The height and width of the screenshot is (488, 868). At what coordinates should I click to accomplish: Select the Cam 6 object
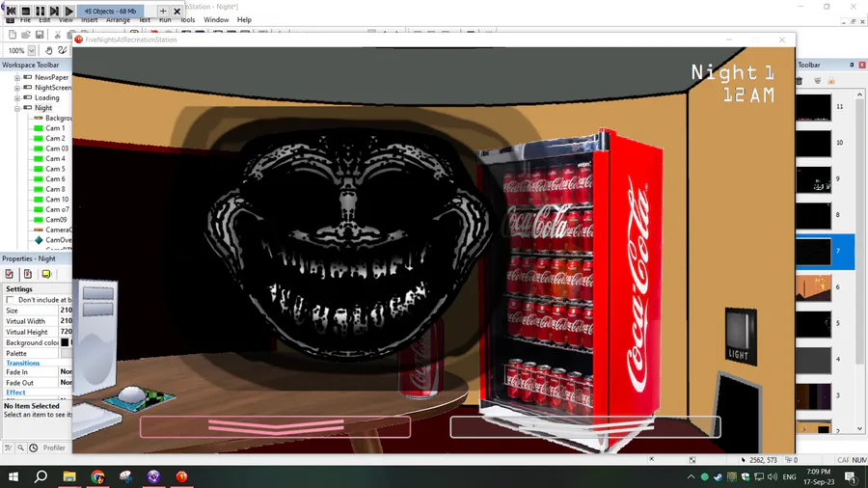(x=55, y=178)
